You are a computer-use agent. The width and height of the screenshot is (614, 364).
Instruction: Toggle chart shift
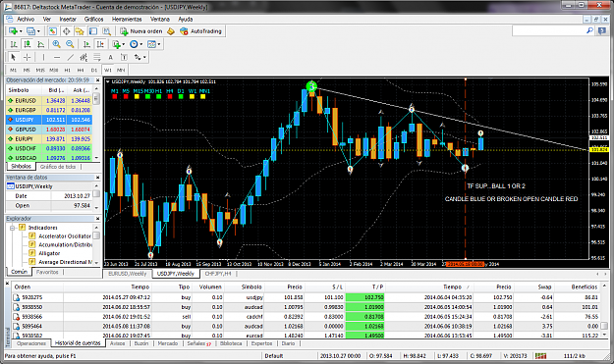100,44
